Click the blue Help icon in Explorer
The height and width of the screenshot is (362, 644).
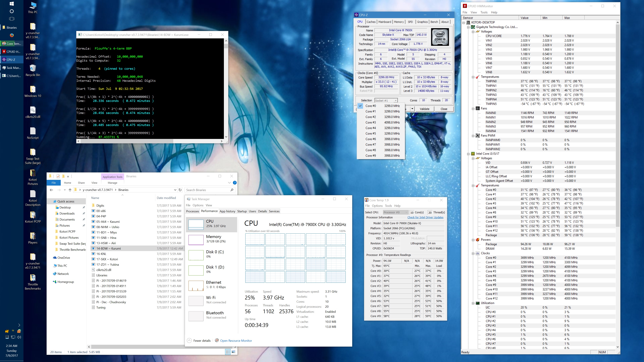(x=234, y=183)
